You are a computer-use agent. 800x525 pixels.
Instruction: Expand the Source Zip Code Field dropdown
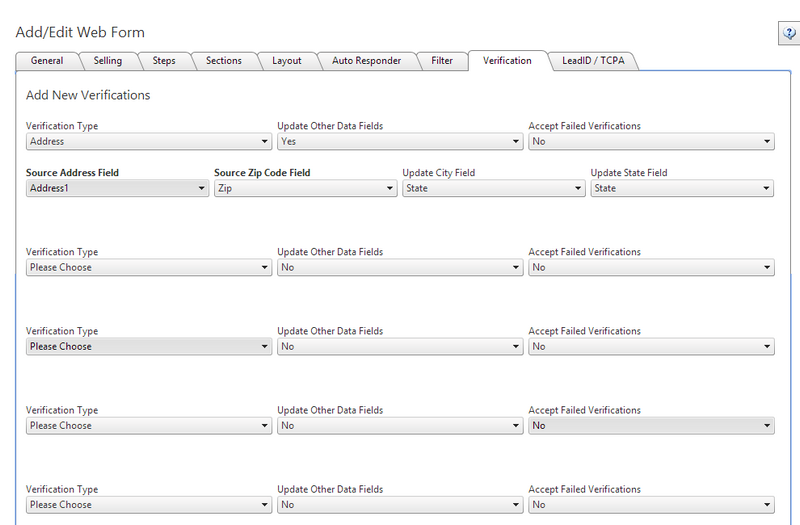click(x=305, y=188)
